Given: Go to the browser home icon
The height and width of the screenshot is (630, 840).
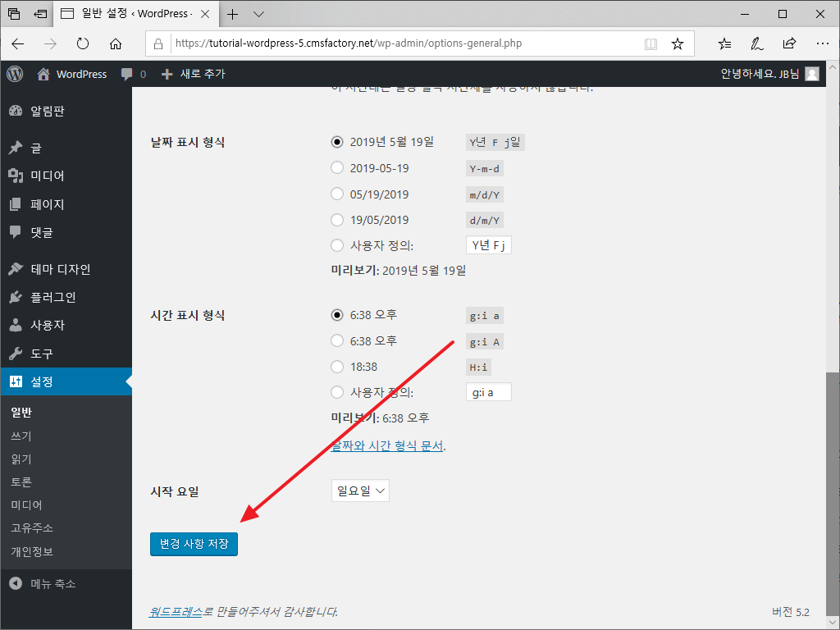Looking at the screenshot, I should 115,44.
